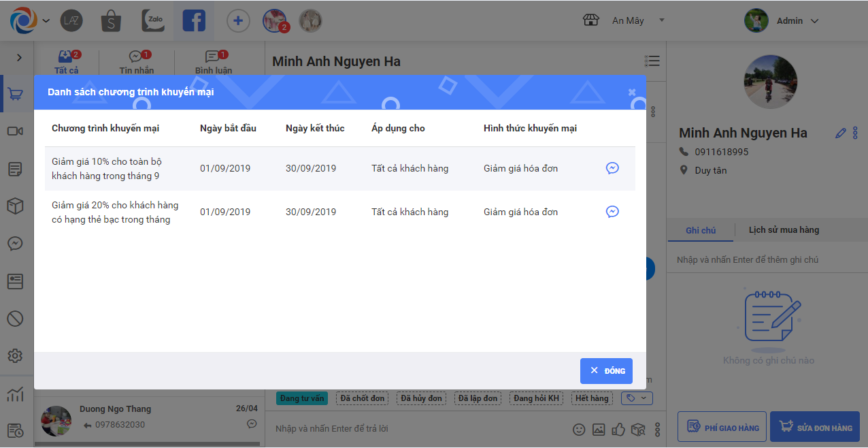This screenshot has height=448, width=868.
Task: Open the product box icon in sidebar
Action: click(x=15, y=206)
